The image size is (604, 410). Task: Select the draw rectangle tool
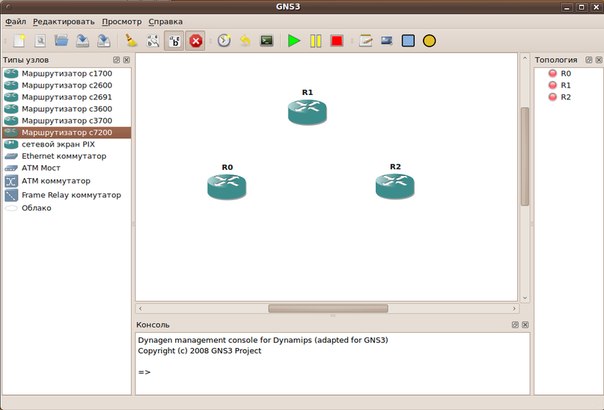408,40
